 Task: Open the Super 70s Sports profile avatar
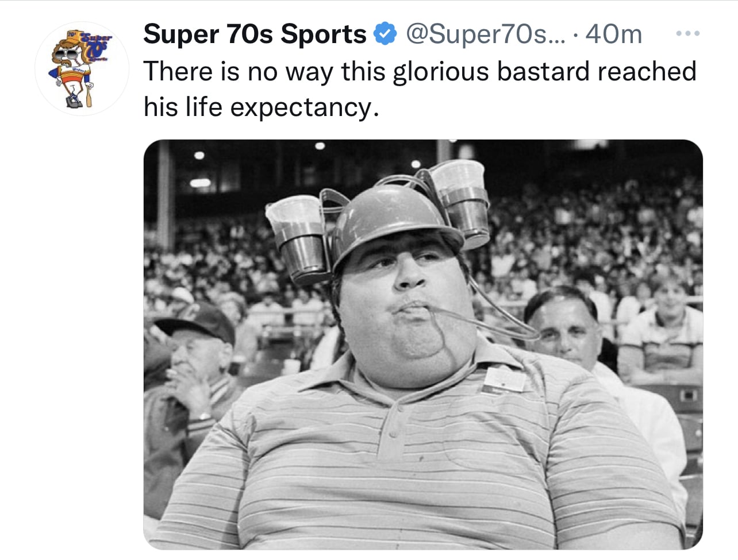(82, 69)
